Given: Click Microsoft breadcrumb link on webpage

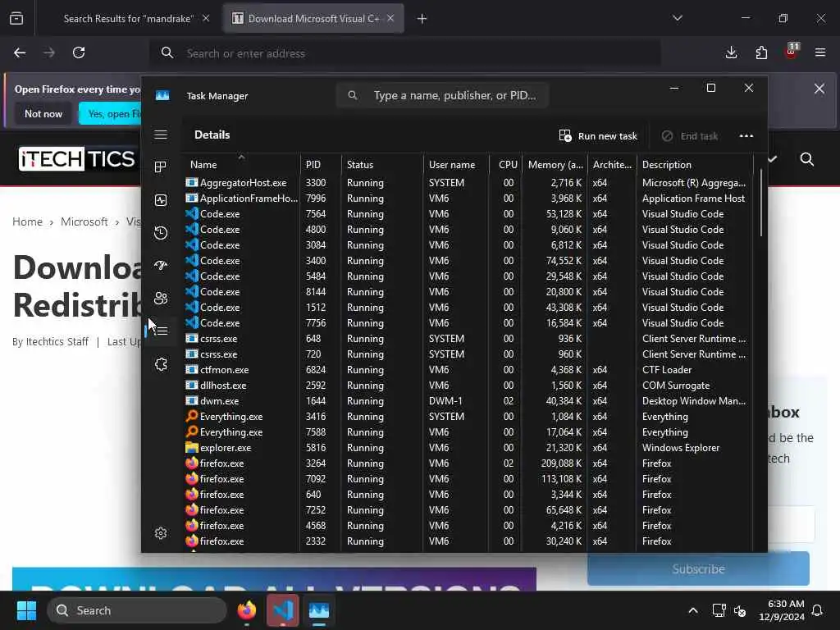Looking at the screenshot, I should pyautogui.click(x=84, y=221).
